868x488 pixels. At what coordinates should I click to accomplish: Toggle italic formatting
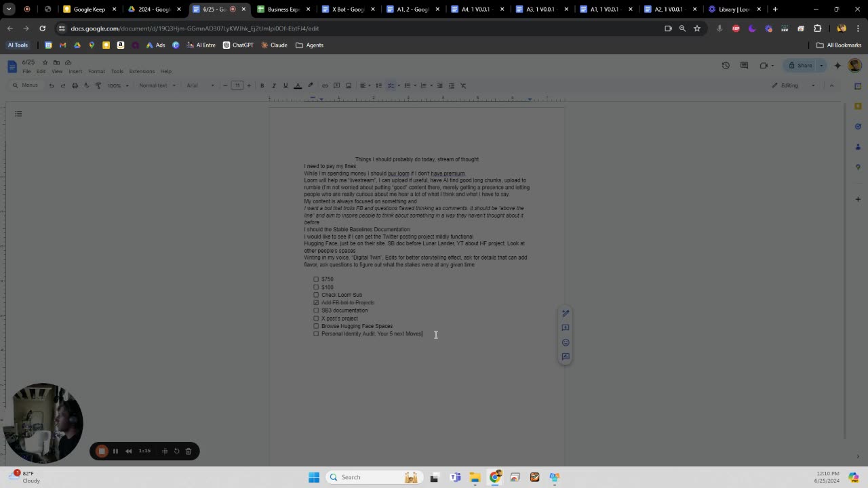coord(274,85)
